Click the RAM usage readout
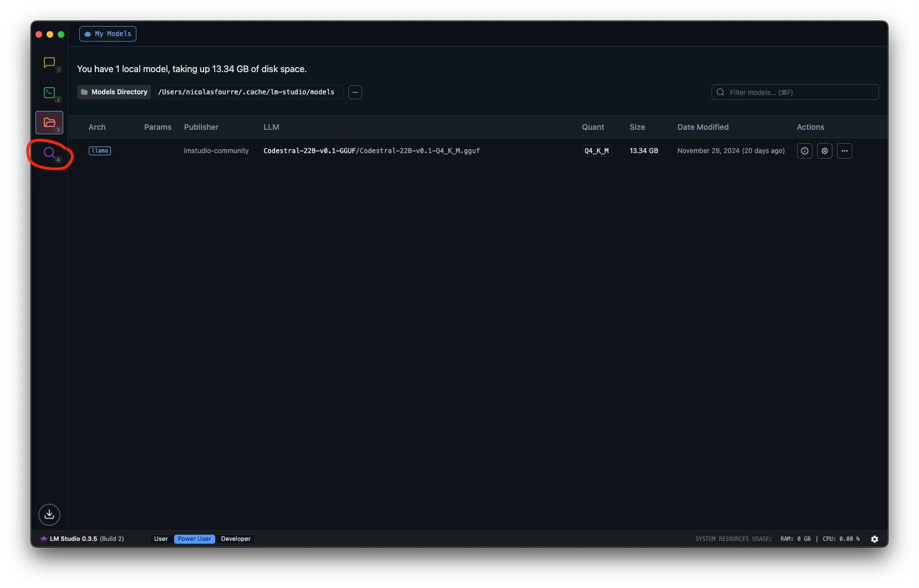Viewport: 919px width, 588px height. click(x=795, y=539)
